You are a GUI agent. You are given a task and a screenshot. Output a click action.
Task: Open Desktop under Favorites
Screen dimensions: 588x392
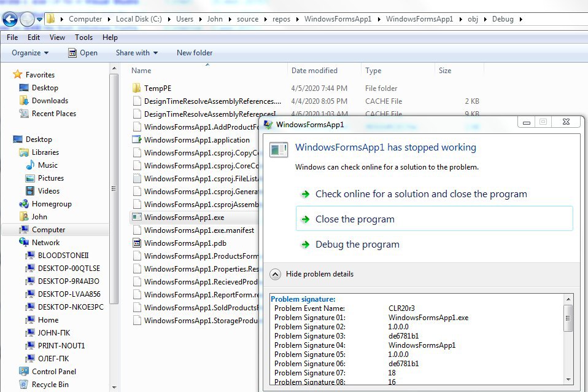[x=45, y=87]
